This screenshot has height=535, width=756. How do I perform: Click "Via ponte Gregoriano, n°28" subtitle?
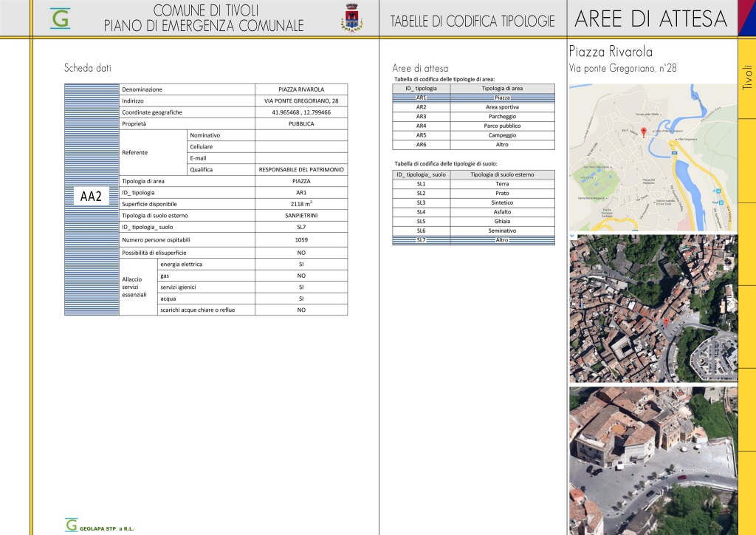622,68
